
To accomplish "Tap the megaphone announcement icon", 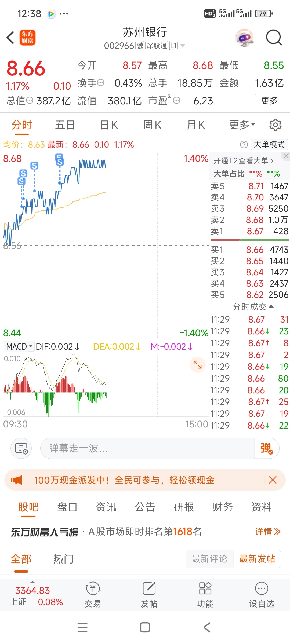I will tap(17, 480).
